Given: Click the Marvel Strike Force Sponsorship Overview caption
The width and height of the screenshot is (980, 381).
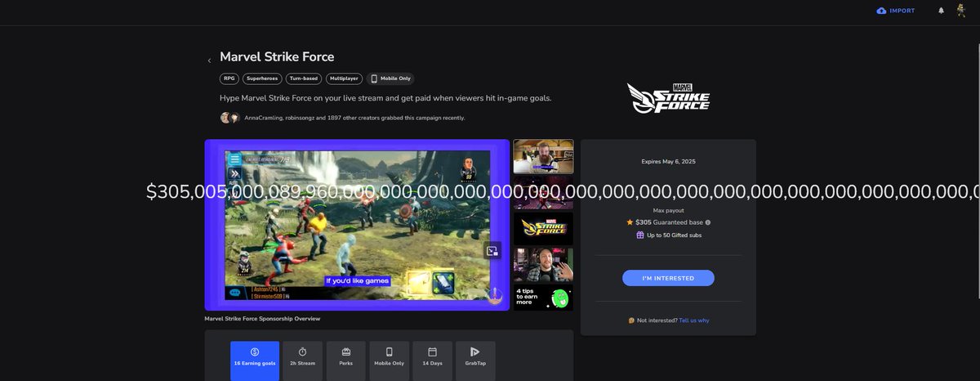Looking at the screenshot, I should coord(262,319).
